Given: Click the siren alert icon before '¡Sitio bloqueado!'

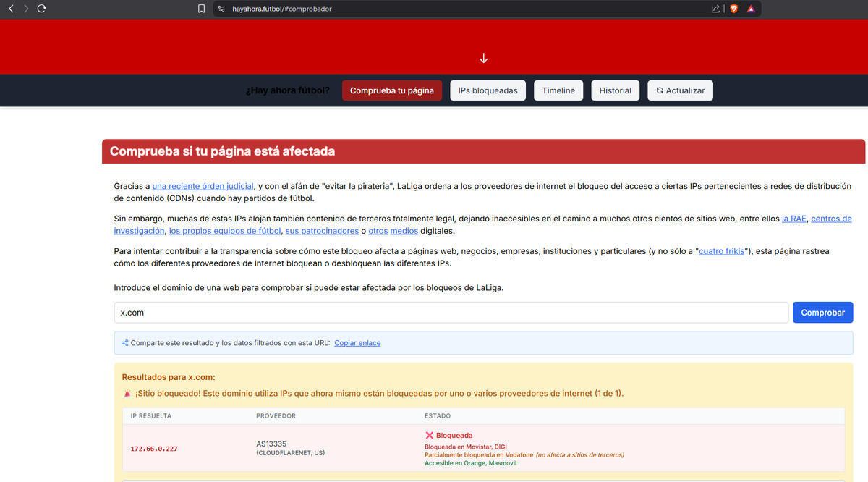Looking at the screenshot, I should [127, 394].
